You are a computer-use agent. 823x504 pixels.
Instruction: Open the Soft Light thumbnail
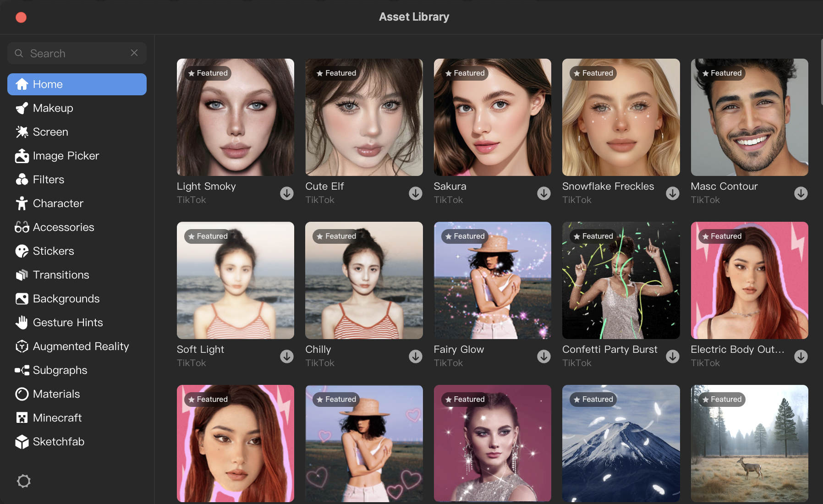tap(236, 280)
